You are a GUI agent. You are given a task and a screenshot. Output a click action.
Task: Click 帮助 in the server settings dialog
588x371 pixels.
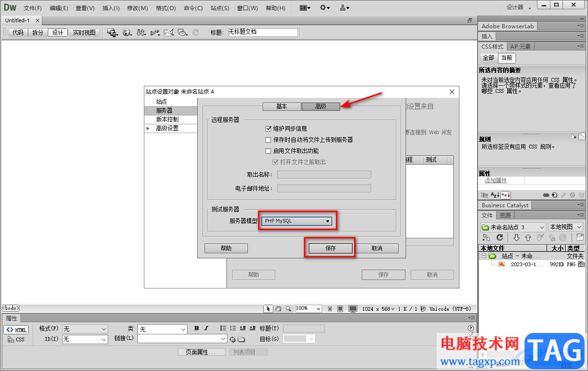pos(226,248)
